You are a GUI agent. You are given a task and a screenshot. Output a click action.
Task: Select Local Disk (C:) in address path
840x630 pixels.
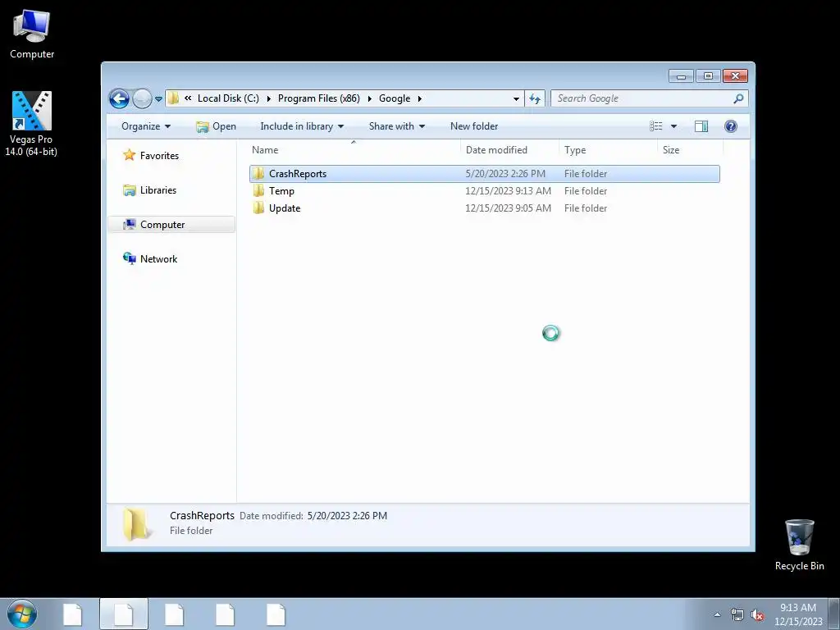[228, 98]
